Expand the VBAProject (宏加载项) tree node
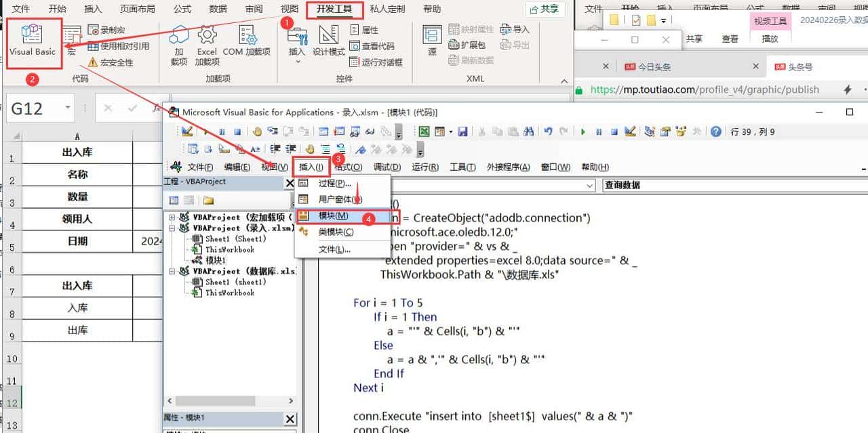 [x=172, y=217]
